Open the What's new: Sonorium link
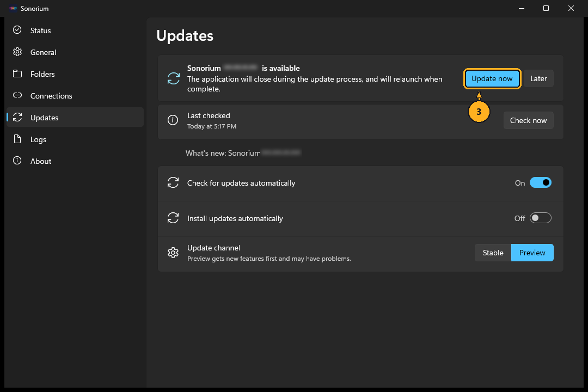This screenshot has width=588, height=392. pyautogui.click(x=243, y=153)
